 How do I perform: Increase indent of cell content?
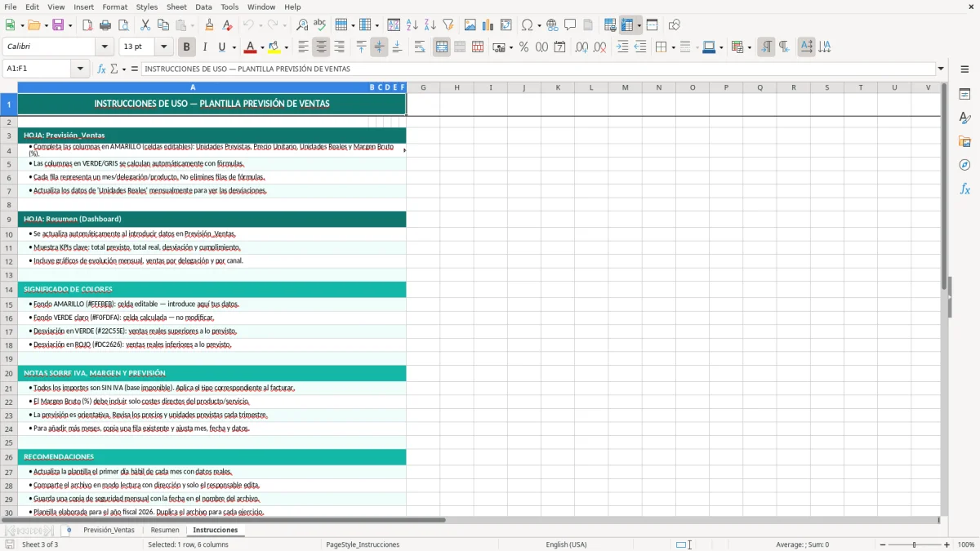[622, 47]
